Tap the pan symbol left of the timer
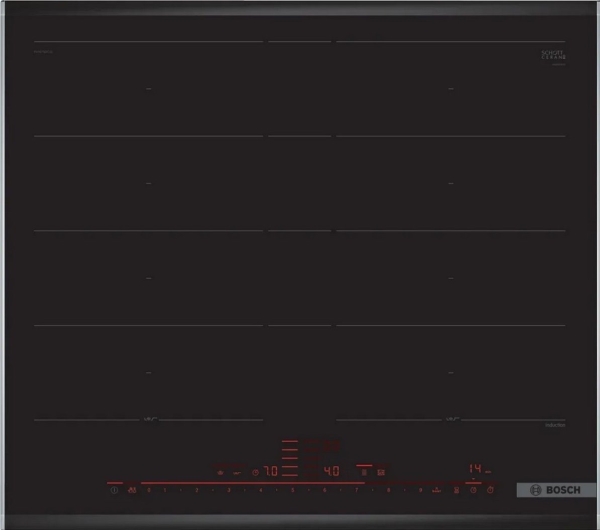600x530 pixels. [x=457, y=490]
